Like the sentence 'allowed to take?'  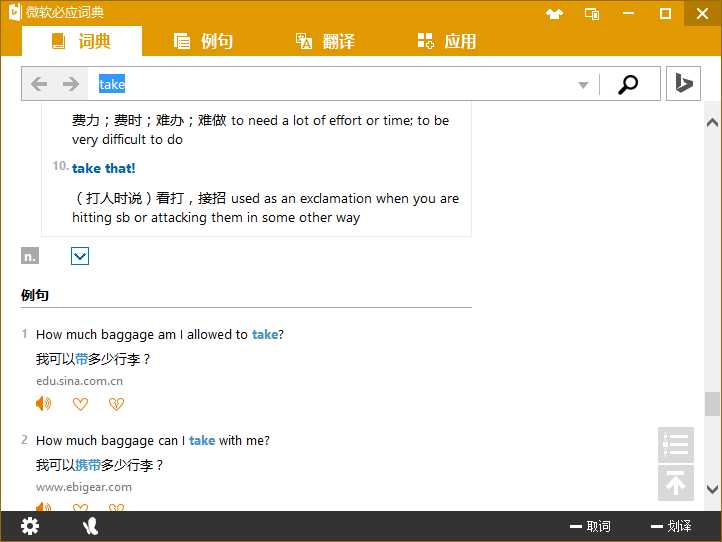pos(80,404)
